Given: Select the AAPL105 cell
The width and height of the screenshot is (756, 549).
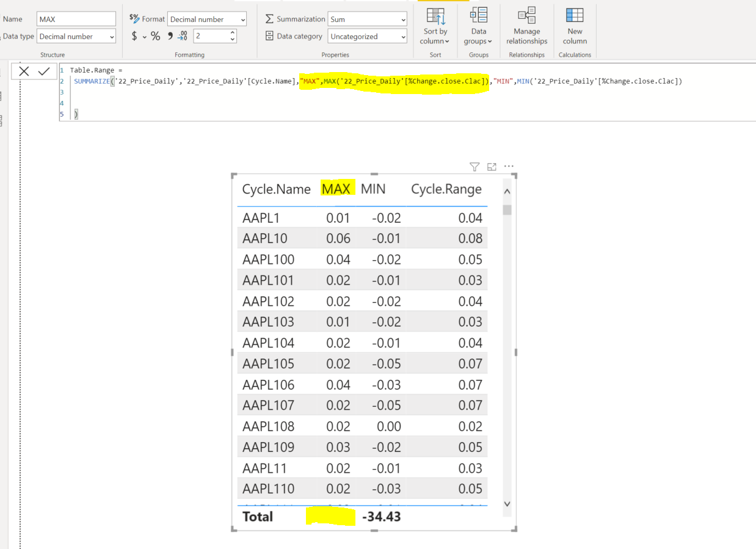Looking at the screenshot, I should [x=268, y=364].
